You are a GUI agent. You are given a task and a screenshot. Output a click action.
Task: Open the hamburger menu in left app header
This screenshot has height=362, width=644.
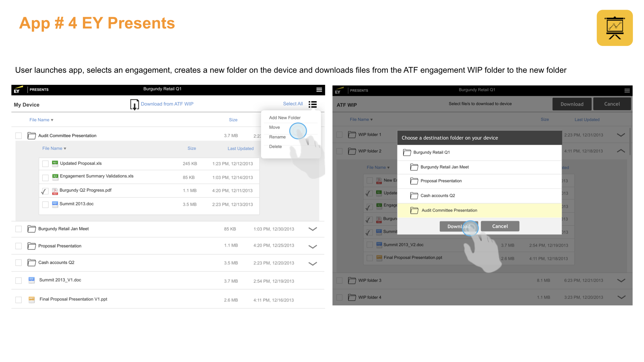[319, 90]
